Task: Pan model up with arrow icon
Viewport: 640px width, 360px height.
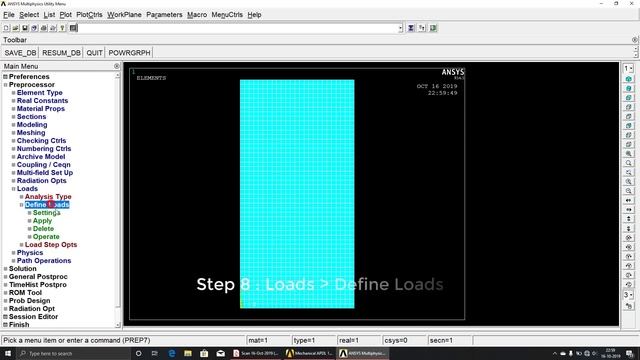Action: click(x=629, y=219)
